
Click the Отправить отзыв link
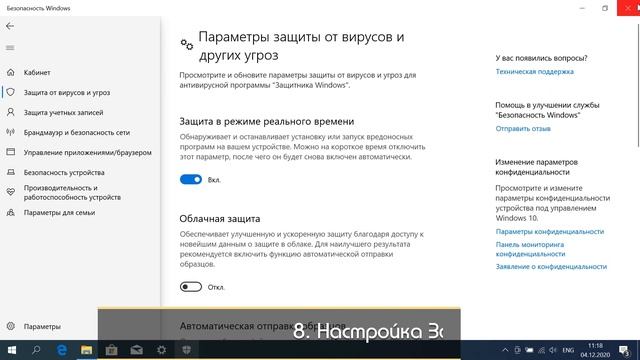click(523, 129)
